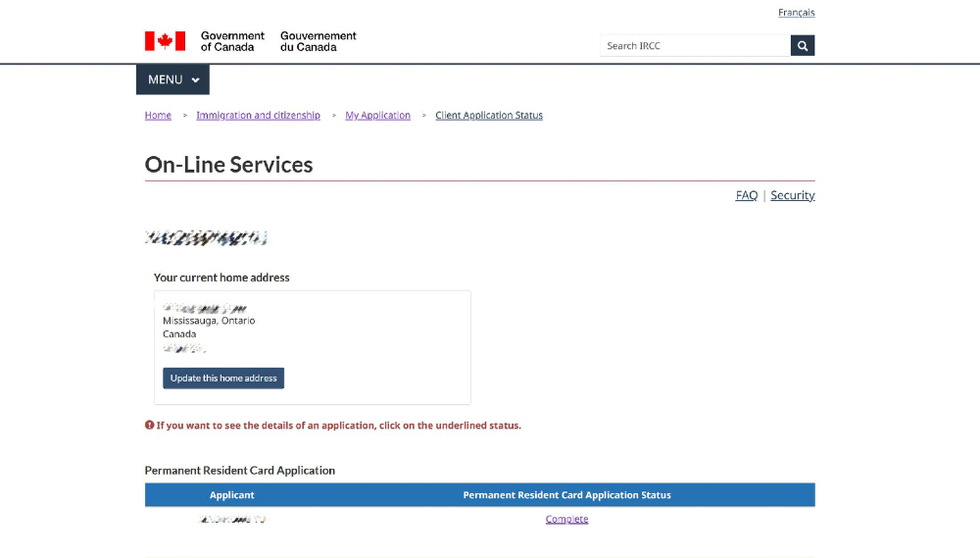
Task: Open Client Application Status breadcrumb
Action: (489, 115)
